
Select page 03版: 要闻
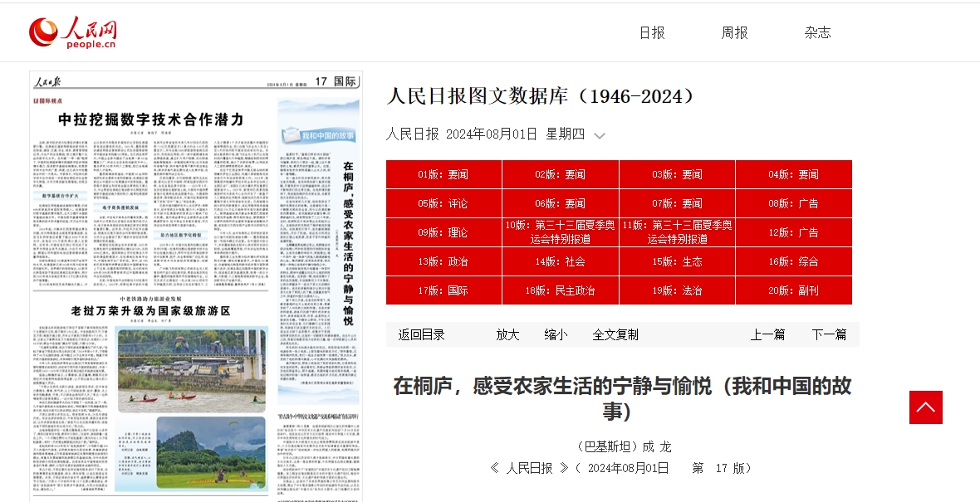tap(678, 174)
